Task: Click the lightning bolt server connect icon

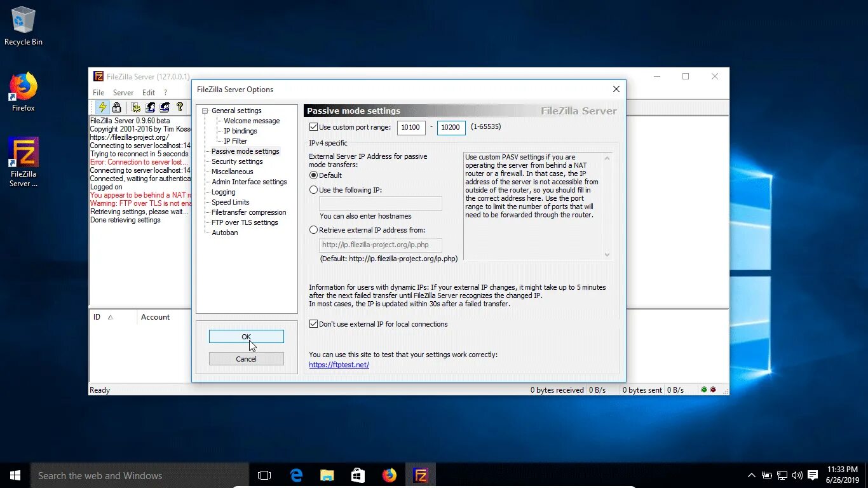Action: (102, 107)
